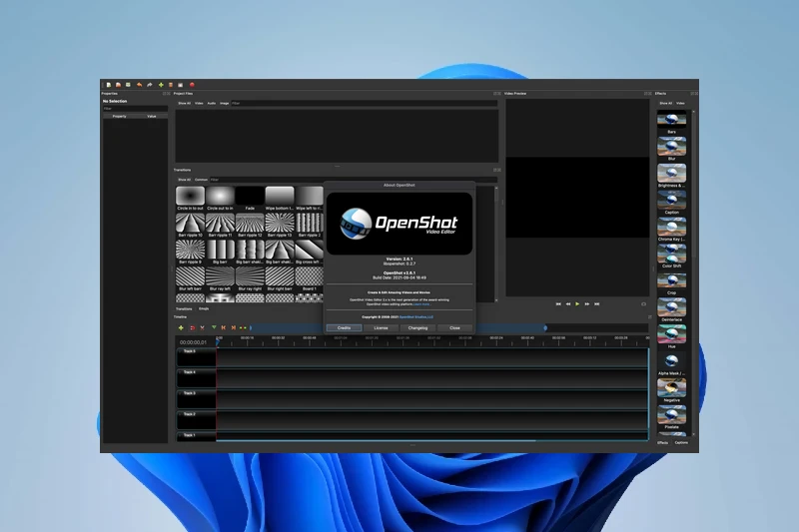This screenshot has width=799, height=532.
Task: Click the Properties panel filter field
Action: coord(135,109)
